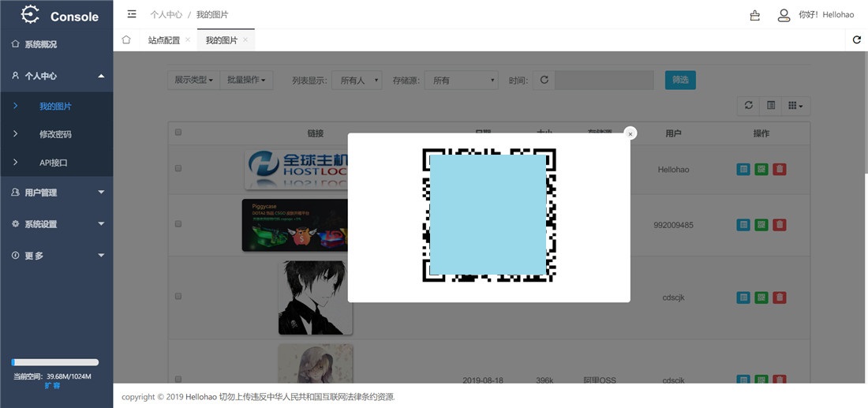
Task: Open the columns grid dropdown
Action: coord(796,106)
